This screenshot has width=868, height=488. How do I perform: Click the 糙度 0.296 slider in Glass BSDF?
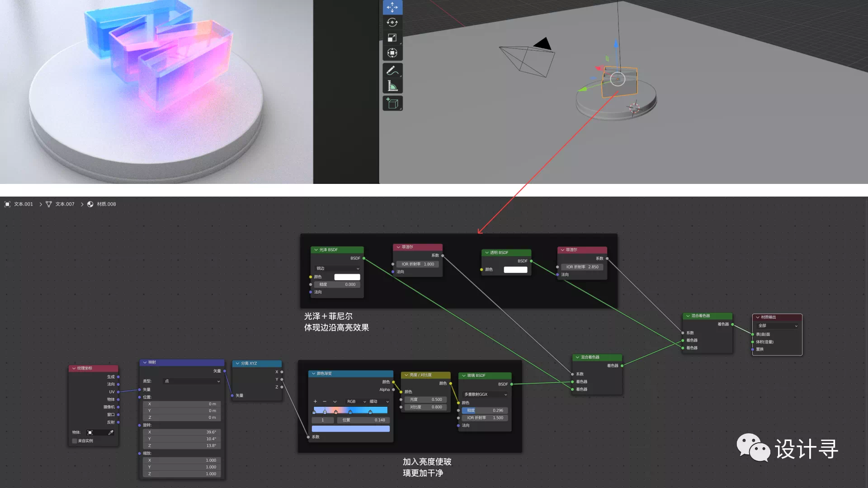pyautogui.click(x=485, y=411)
